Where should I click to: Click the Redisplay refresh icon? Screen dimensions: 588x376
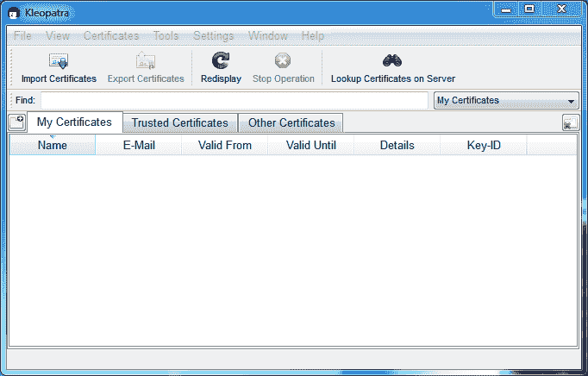[x=221, y=60]
